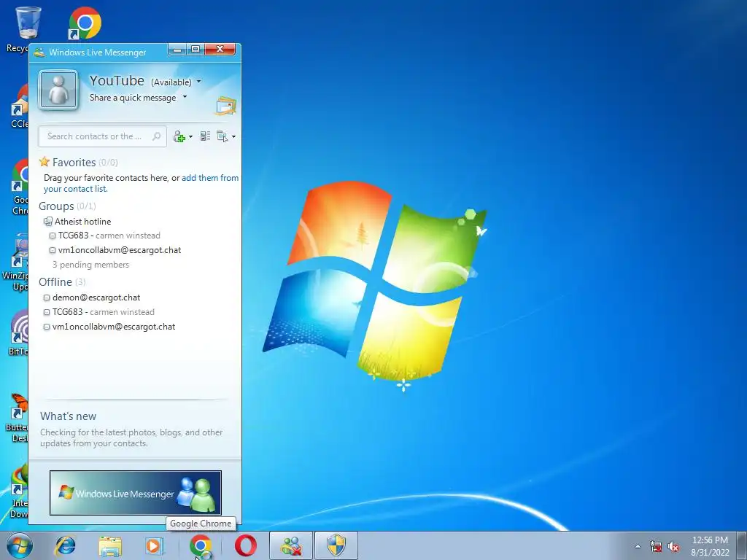Minimize the Windows Live Messenger window
This screenshot has width=747, height=560.
click(177, 50)
